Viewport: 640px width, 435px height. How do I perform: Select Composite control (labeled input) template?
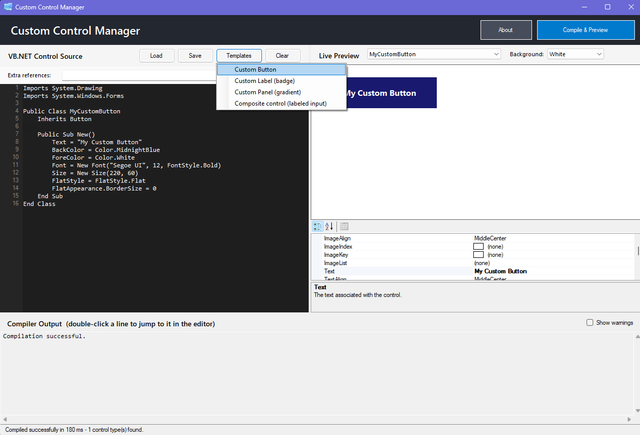coord(282,104)
